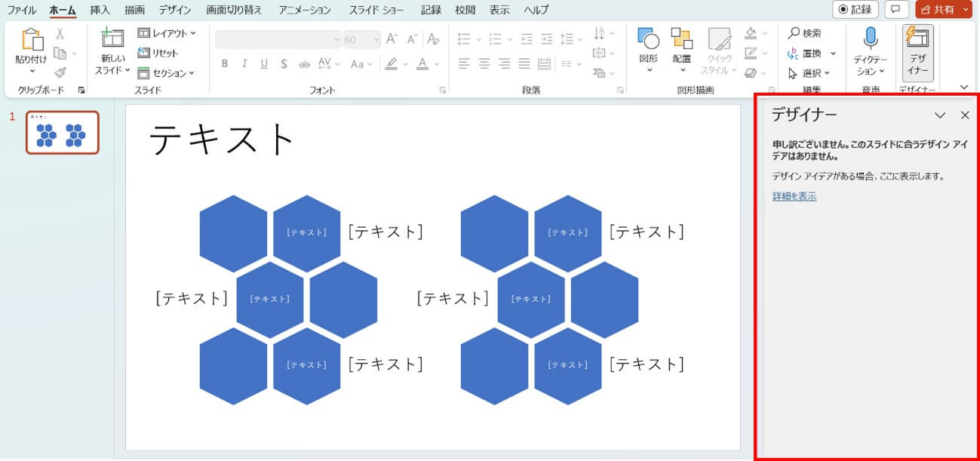Justify text in 段落 group
980x461 pixels.
tap(525, 64)
